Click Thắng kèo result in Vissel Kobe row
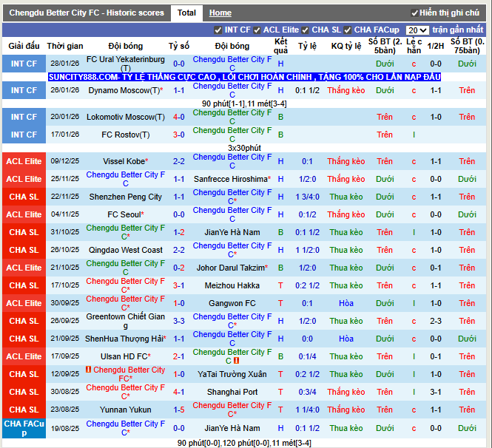492x448 pixels. 346,161
